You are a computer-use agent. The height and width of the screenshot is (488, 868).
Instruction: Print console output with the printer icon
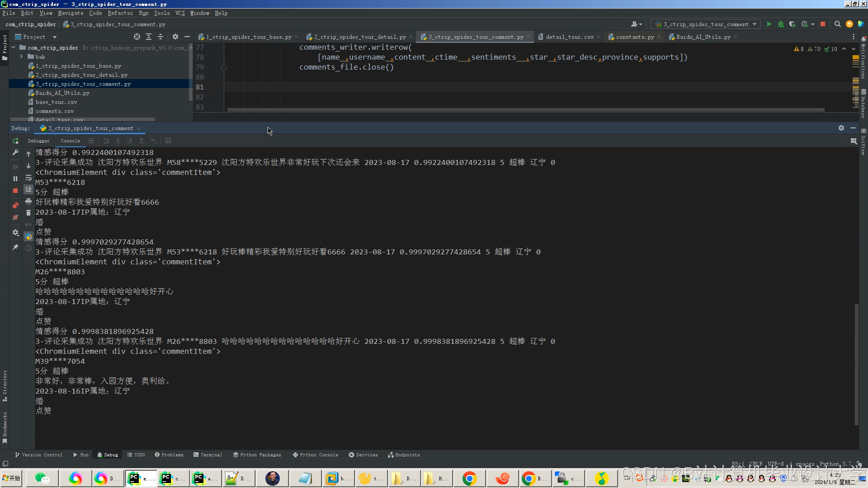pyautogui.click(x=28, y=201)
